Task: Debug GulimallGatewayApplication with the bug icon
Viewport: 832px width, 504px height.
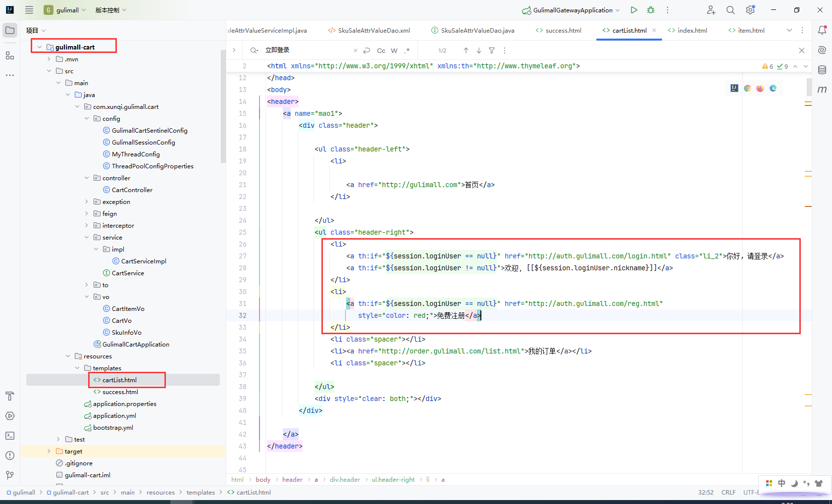Action: (x=651, y=10)
